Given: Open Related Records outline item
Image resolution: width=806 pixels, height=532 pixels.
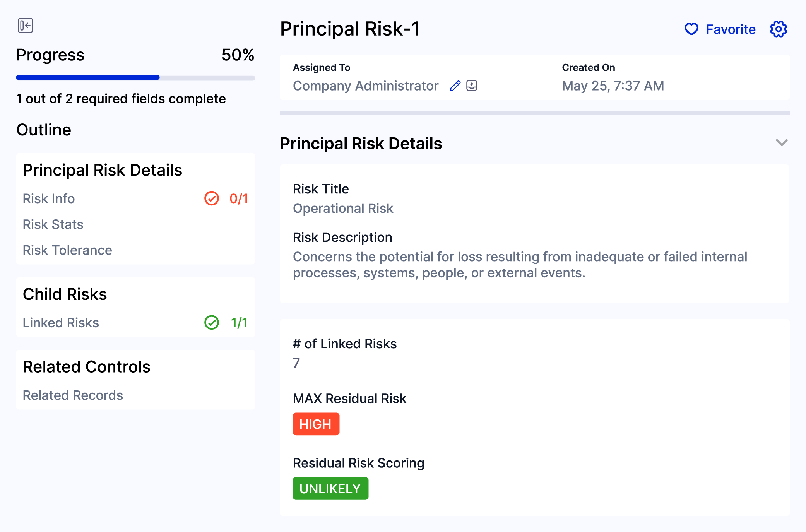Looking at the screenshot, I should 73,395.
